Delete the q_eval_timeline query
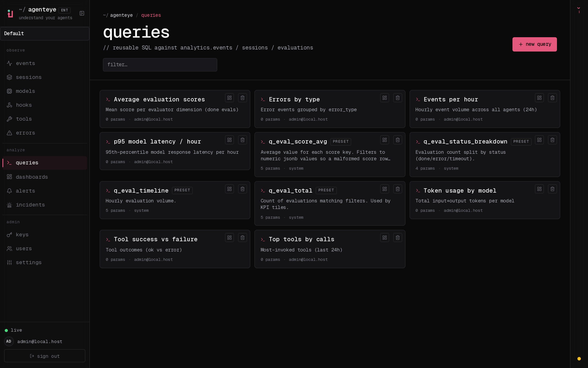 click(x=243, y=189)
